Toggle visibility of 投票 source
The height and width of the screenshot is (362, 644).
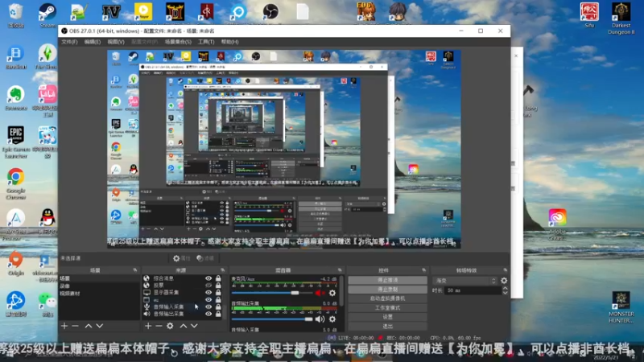click(208, 286)
